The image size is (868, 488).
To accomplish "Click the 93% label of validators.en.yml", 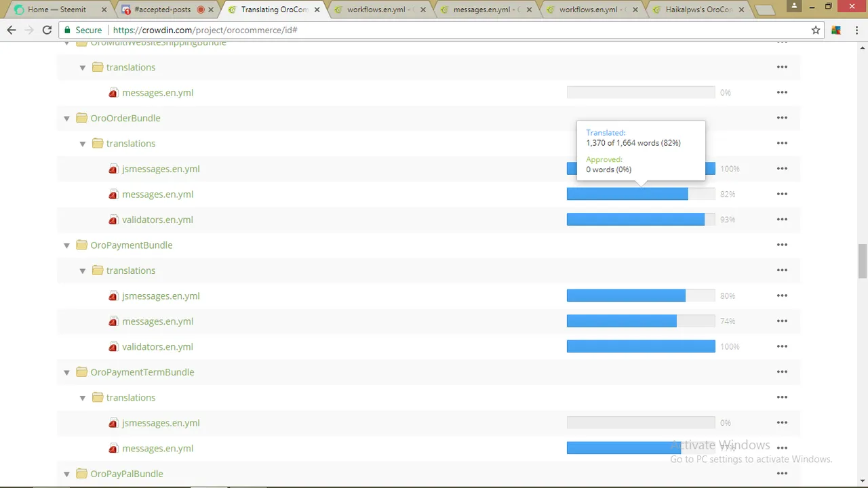I will pos(728,220).
